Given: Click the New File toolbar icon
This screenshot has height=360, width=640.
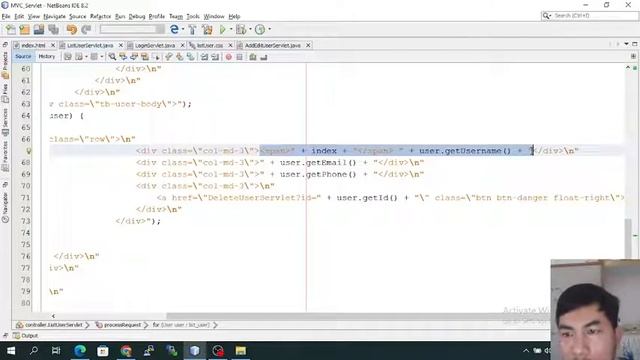Looking at the screenshot, I should (x=11, y=29).
